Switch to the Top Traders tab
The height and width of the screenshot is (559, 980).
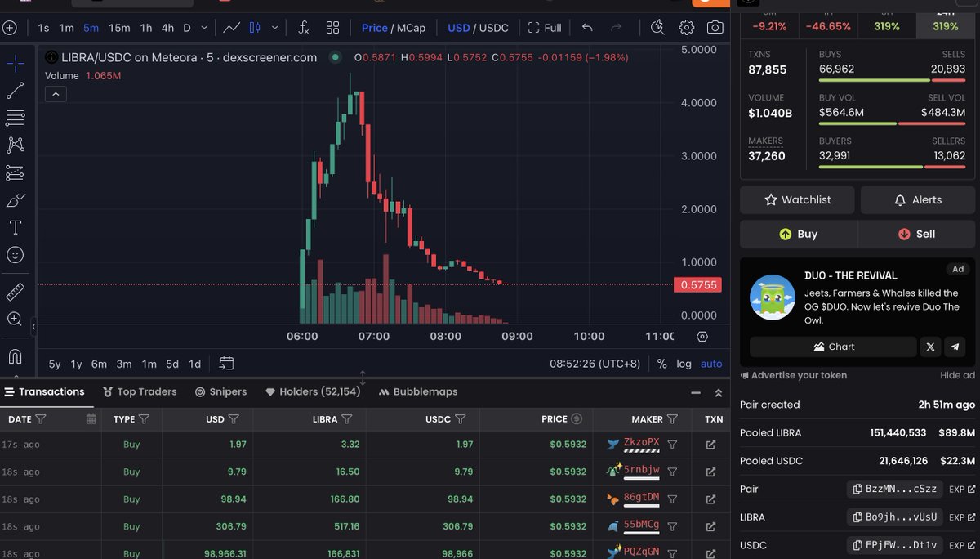139,392
